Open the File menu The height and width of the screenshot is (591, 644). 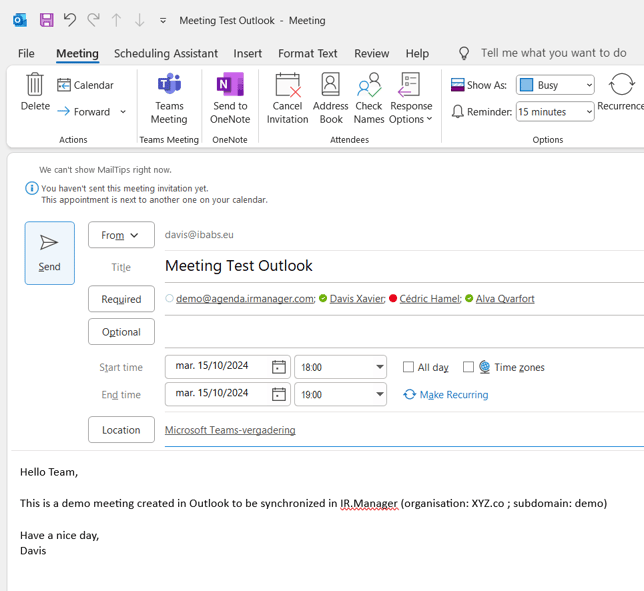tap(26, 53)
